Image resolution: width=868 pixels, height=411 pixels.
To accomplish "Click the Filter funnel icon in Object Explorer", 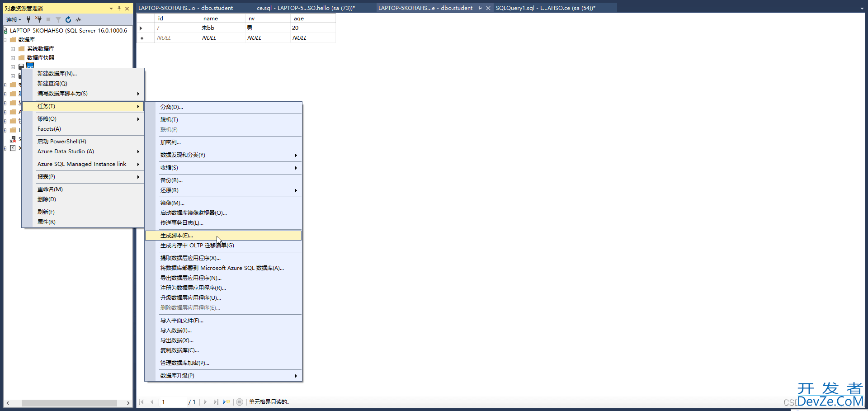I will pyautogui.click(x=58, y=19).
